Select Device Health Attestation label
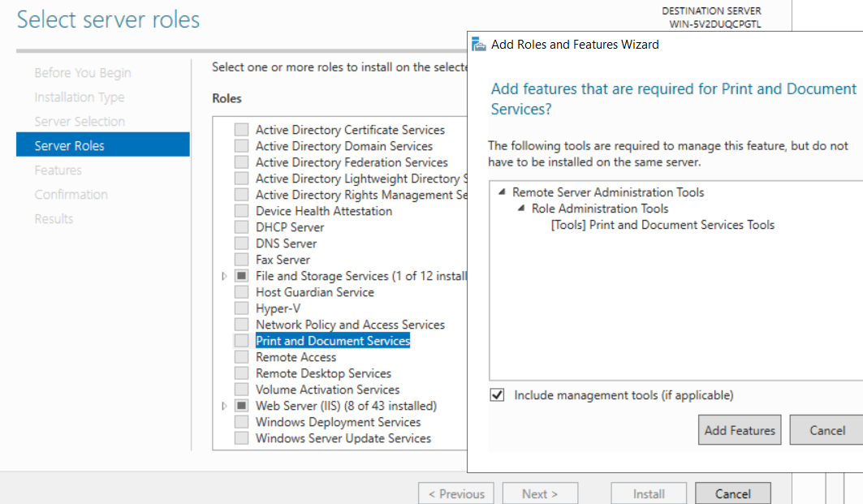Screen dimensions: 863x504 click(324, 211)
